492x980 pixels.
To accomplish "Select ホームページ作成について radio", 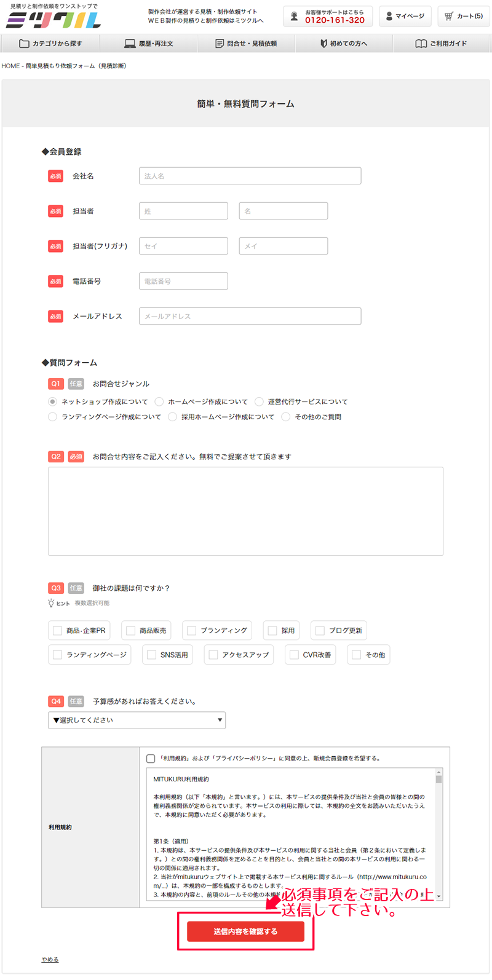I will coord(159,401).
